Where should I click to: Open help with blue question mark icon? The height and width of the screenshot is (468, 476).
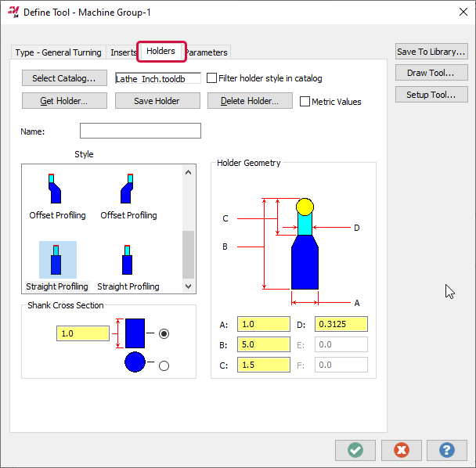447,450
